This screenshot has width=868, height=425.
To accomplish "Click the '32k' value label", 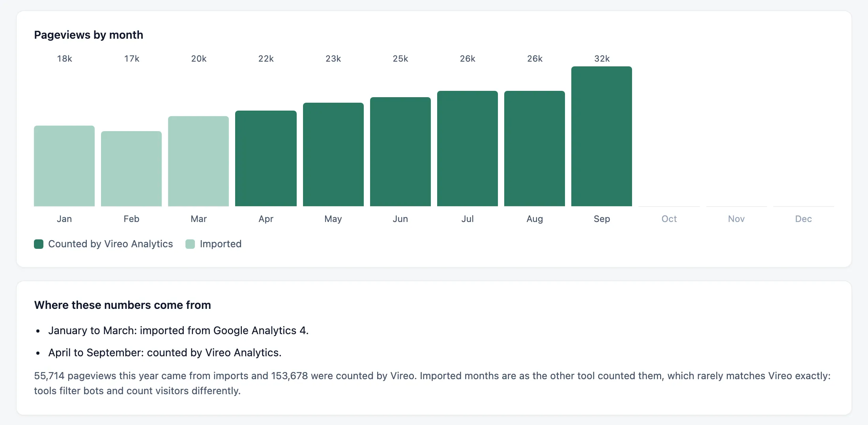I will point(602,59).
